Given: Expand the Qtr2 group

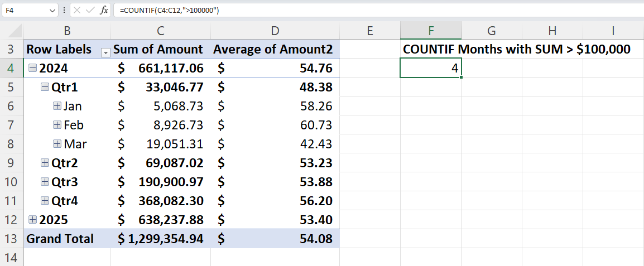Looking at the screenshot, I should [45, 163].
